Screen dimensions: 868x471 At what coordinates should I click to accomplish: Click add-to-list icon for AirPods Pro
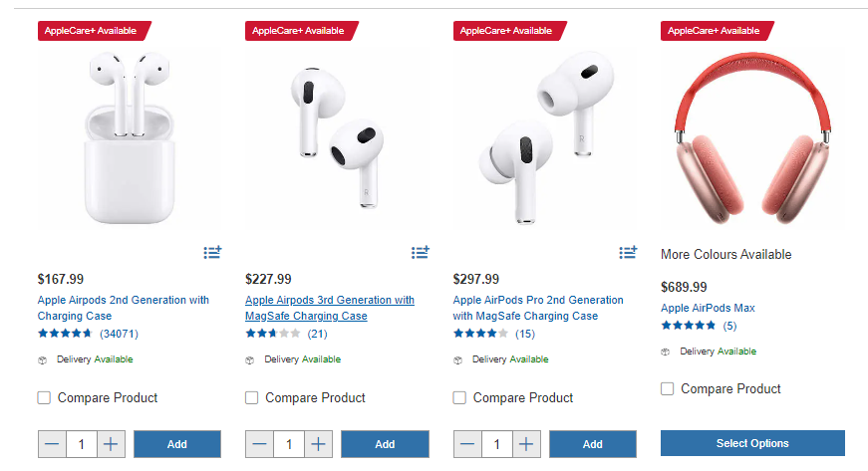628,253
